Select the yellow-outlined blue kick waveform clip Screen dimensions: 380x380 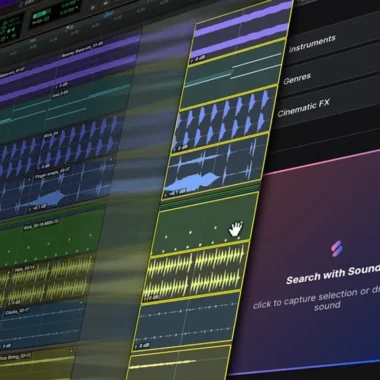click(223, 121)
